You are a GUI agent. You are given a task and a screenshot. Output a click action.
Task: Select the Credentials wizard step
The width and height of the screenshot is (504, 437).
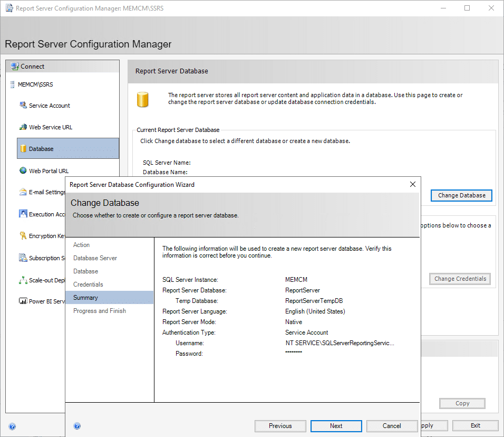pos(88,284)
